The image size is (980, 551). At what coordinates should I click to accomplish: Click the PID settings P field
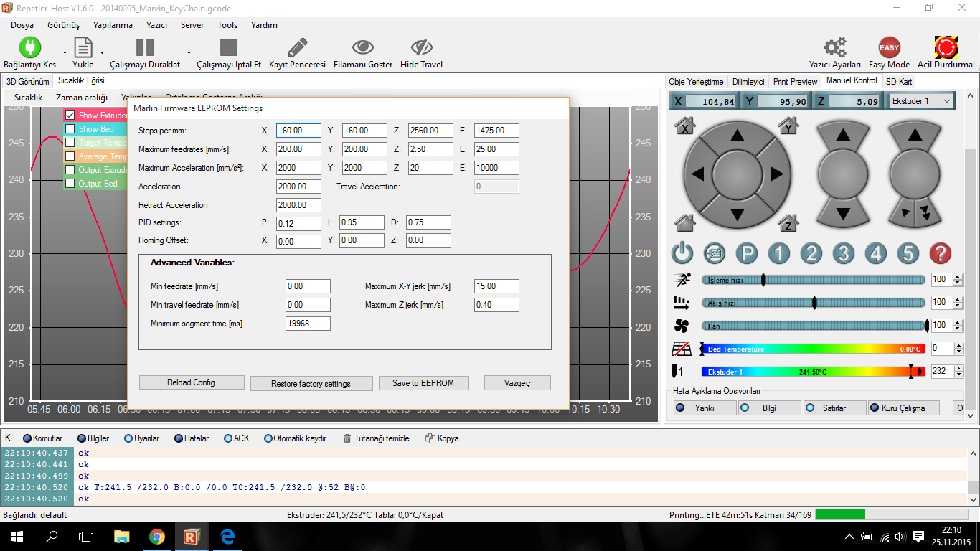(x=299, y=223)
